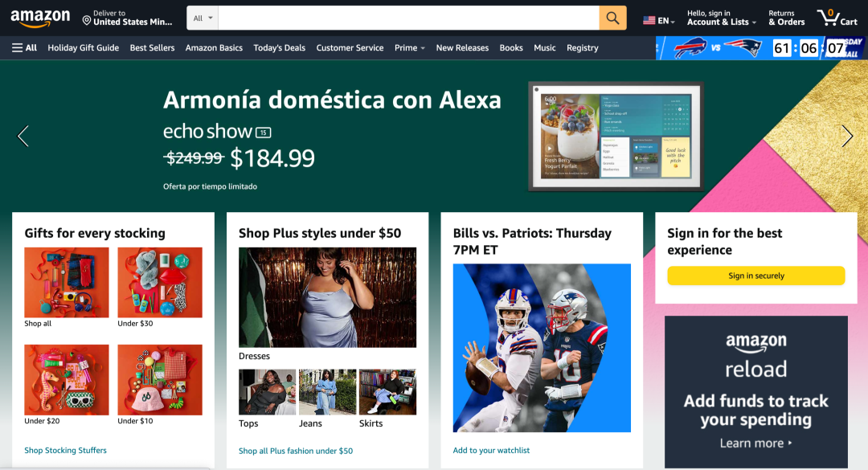Screen dimensions: 868x470
Task: Select Best Sellers in the navigation bar
Action: 152,47
